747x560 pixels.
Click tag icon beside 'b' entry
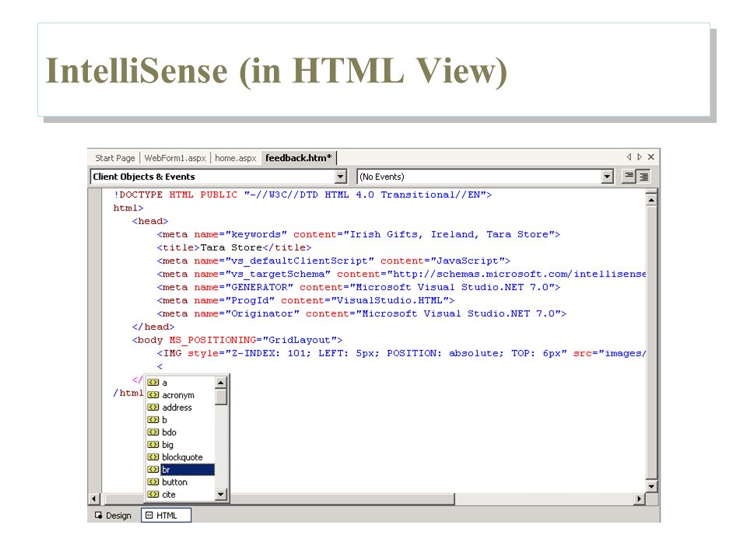pyautogui.click(x=153, y=419)
